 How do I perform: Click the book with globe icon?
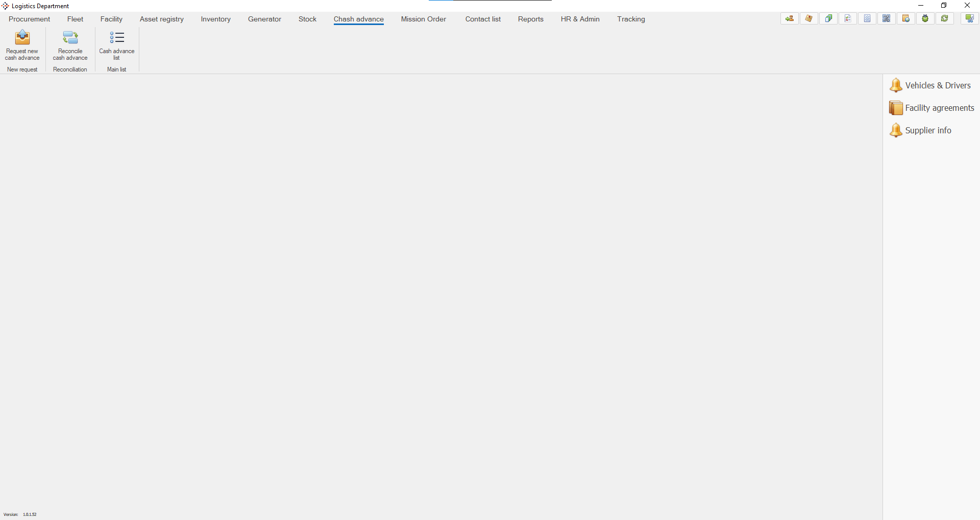(x=906, y=19)
